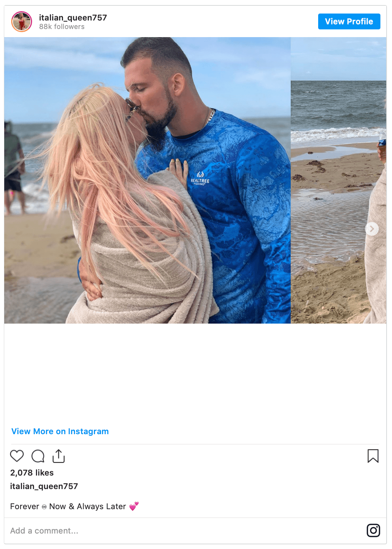Click the pink hearts emoji in the caption
Screen dimensions: 392x549
(134, 506)
